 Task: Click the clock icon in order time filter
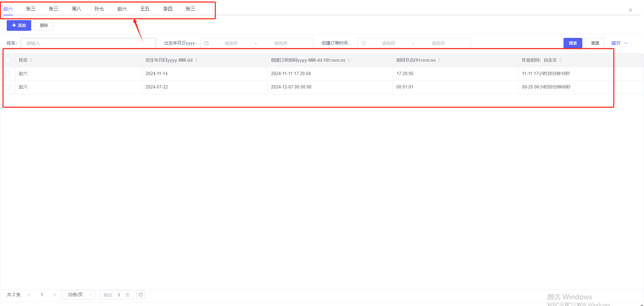(x=364, y=43)
